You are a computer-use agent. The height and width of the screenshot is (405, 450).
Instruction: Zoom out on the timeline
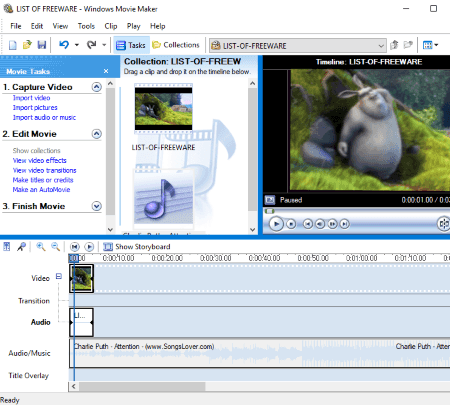coord(55,247)
